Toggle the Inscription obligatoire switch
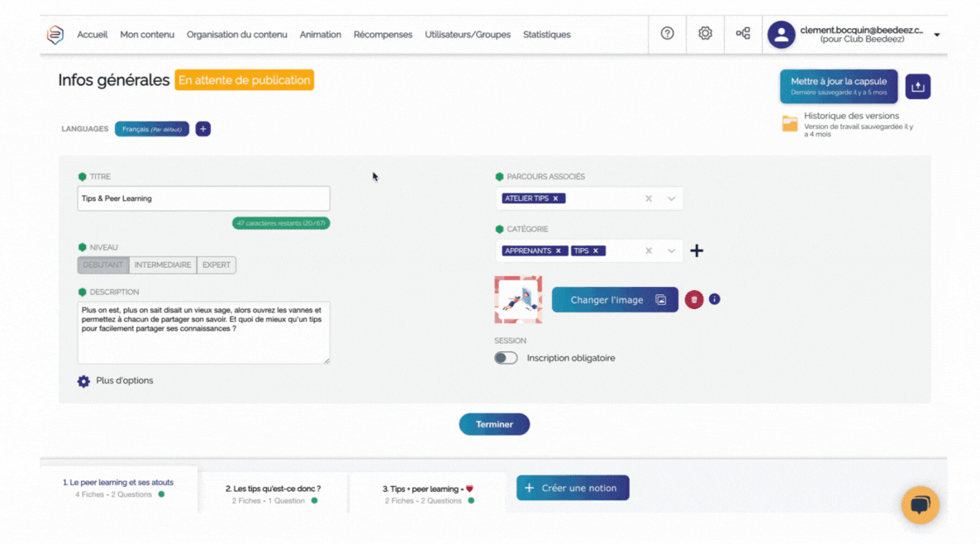Image resolution: width=980 pixels, height=544 pixels. click(506, 358)
